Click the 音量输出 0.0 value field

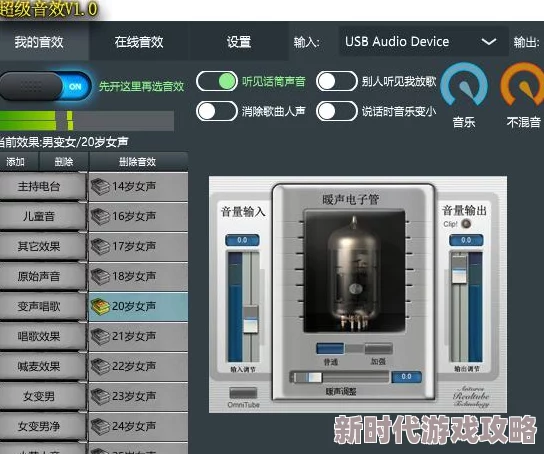pos(466,240)
